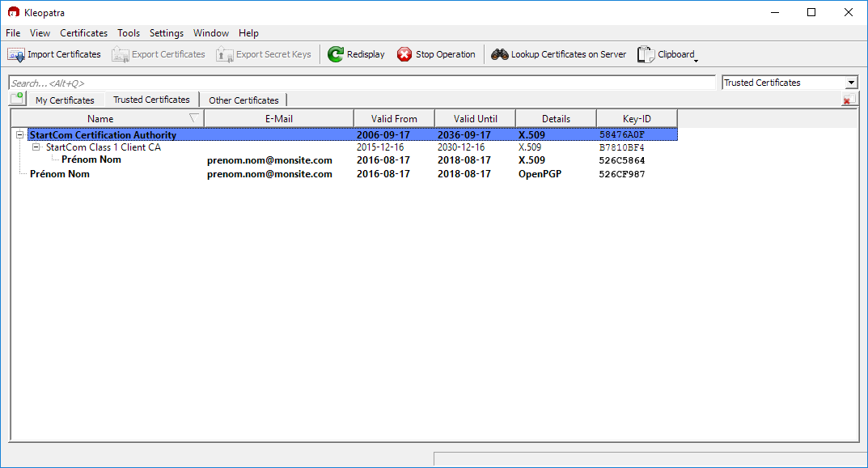Open the Settings menu

pyautogui.click(x=166, y=33)
